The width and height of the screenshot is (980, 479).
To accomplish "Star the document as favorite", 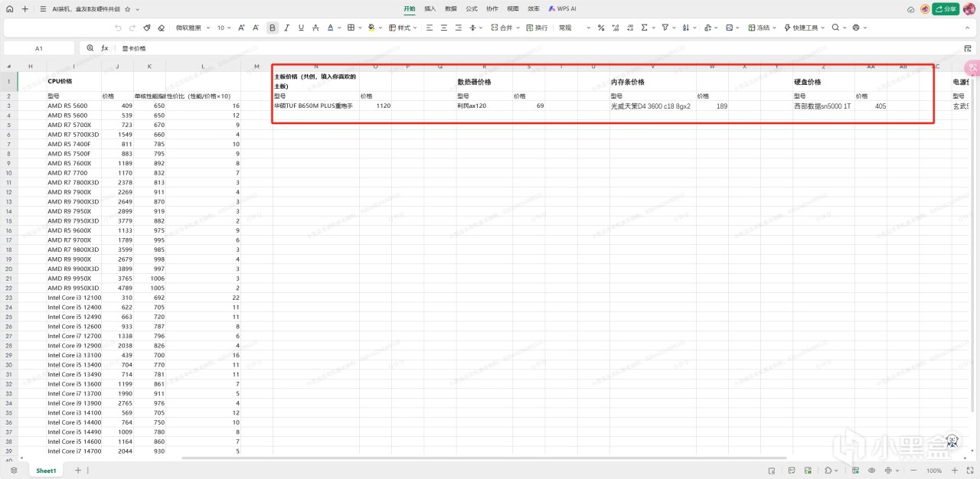I will 127,9.
